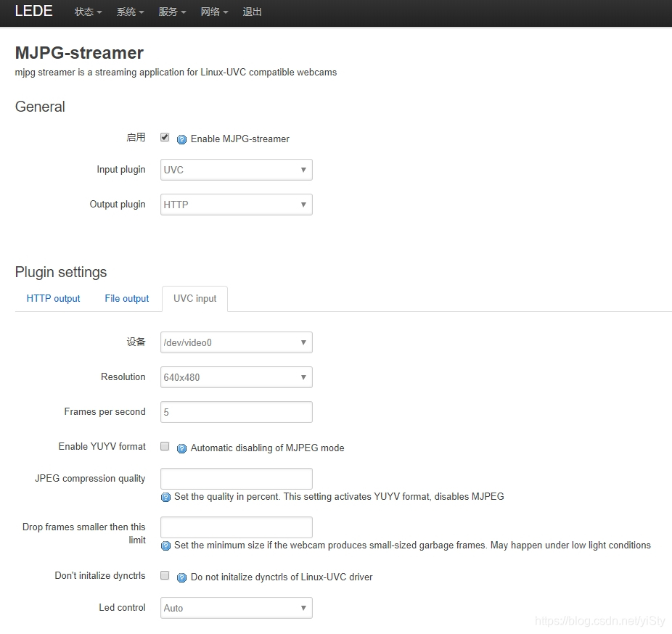Click the JPEG compression quality input field
672x634 pixels.
[236, 479]
